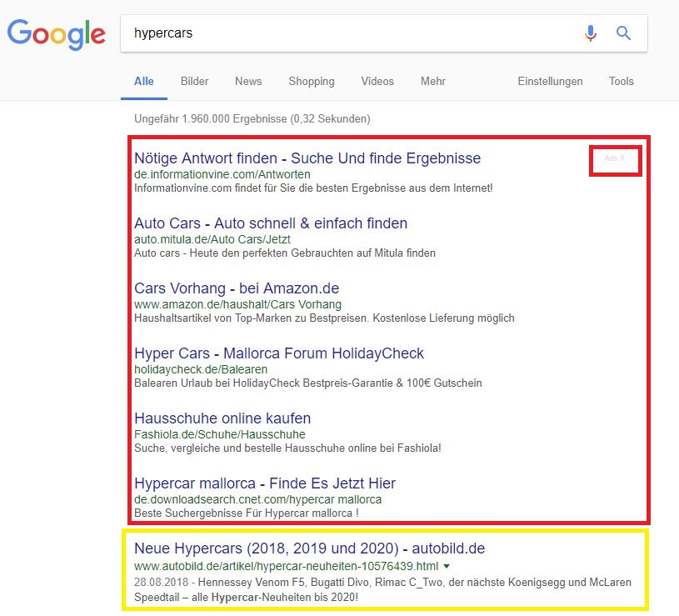Screen dimensions: 679x616
Task: Click text 'Beste Suchergebnisse Für Hypercar mallorca'
Action: coord(247,513)
